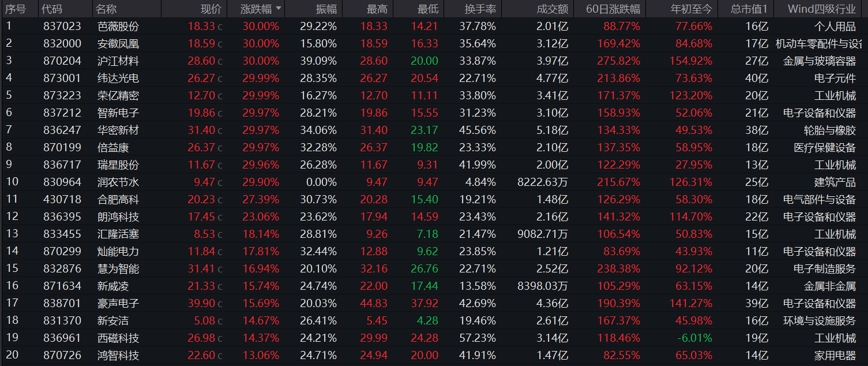Select the 轮胎与橡胶 industry cell

pos(830,130)
